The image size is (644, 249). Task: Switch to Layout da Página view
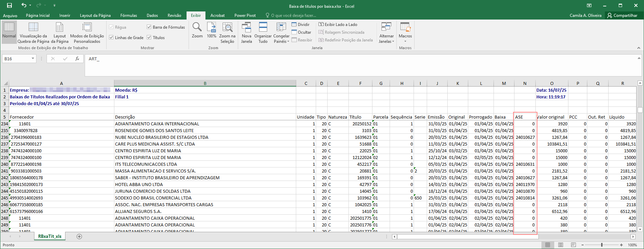point(60,32)
